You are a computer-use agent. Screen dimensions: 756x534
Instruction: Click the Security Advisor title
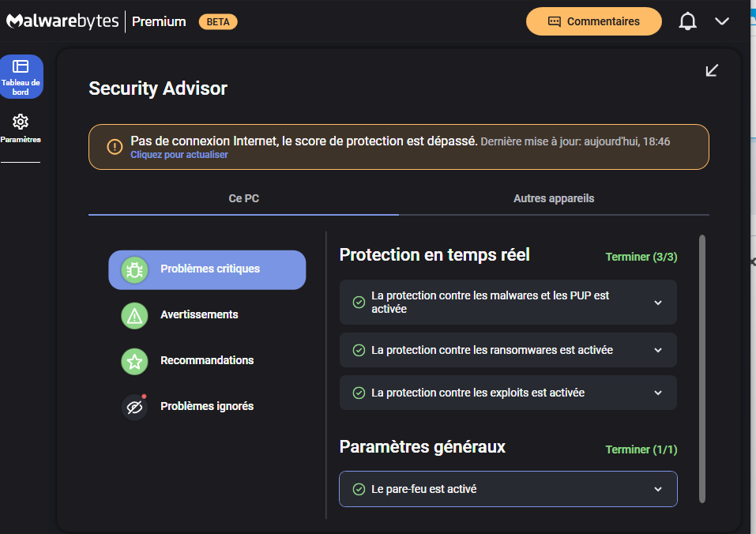[x=158, y=88]
